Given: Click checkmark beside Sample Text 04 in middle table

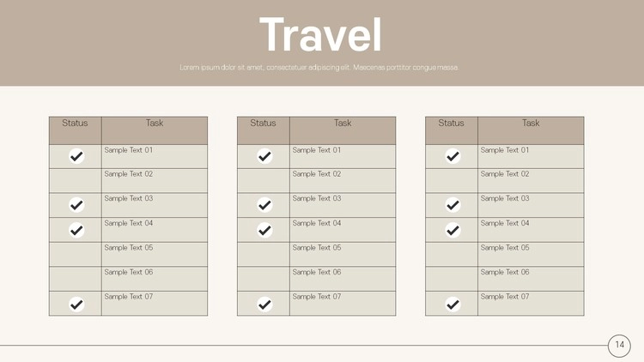Looking at the screenshot, I should (x=264, y=230).
